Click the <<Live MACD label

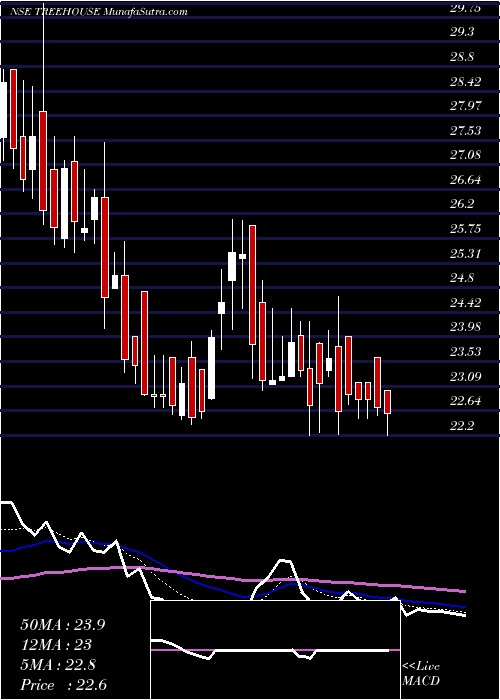421,674
